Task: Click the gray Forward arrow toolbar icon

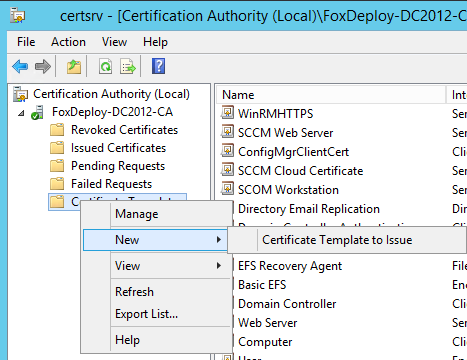Action: (x=43, y=67)
